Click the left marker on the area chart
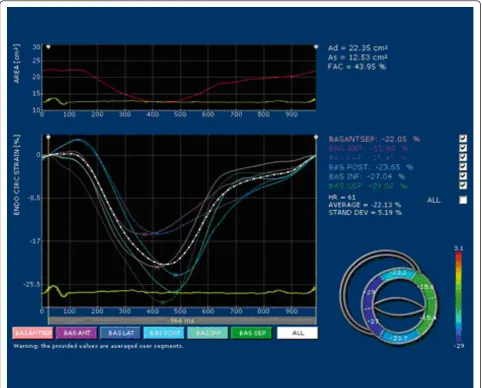Image resolution: width=482 pixels, height=388 pixels. 48,47
